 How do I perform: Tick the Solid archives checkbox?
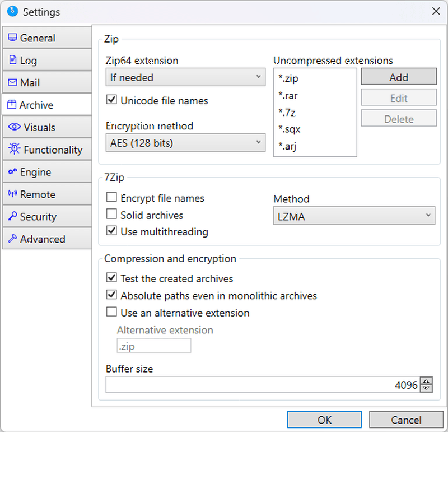click(x=111, y=214)
